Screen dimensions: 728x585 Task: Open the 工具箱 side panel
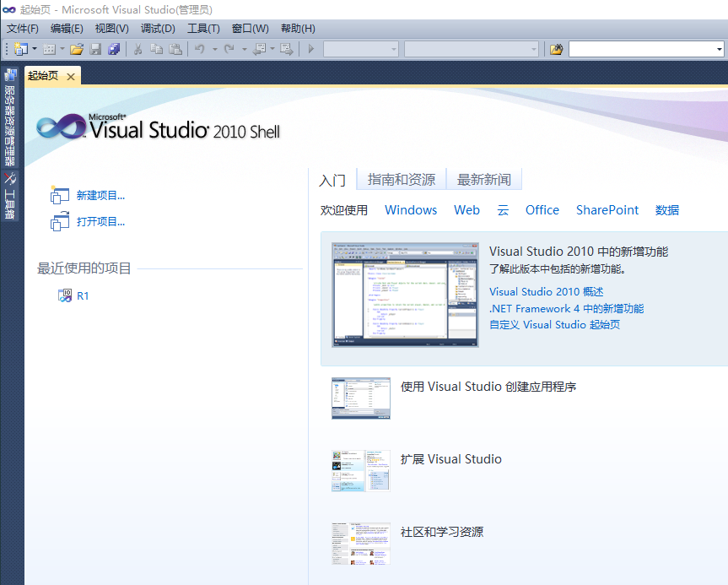[x=10, y=196]
